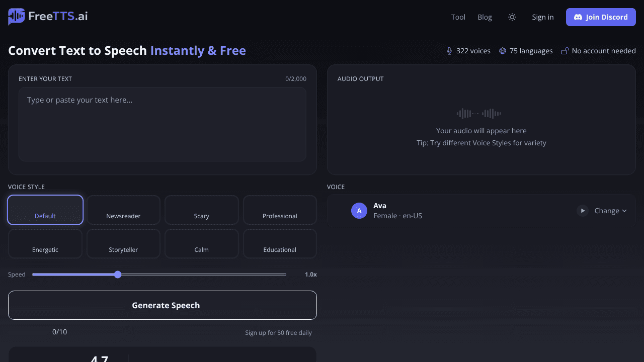
Task: Click the VOICE STYLE heading
Action: click(x=26, y=187)
